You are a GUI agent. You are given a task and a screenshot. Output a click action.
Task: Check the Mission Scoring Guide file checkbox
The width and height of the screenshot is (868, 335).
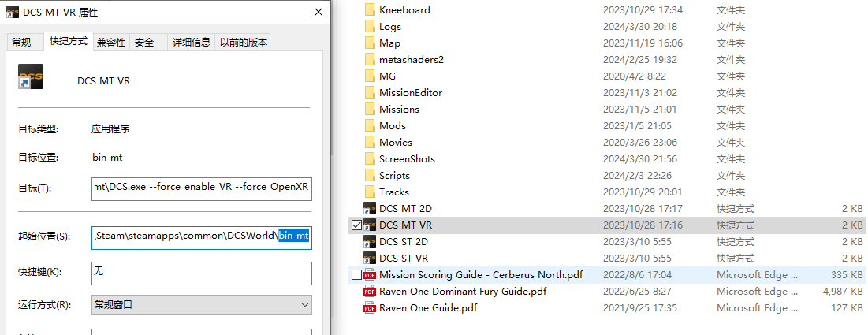click(x=356, y=274)
